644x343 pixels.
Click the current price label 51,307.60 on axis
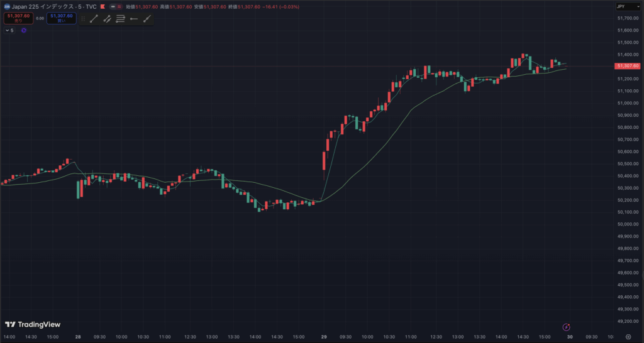pos(628,66)
